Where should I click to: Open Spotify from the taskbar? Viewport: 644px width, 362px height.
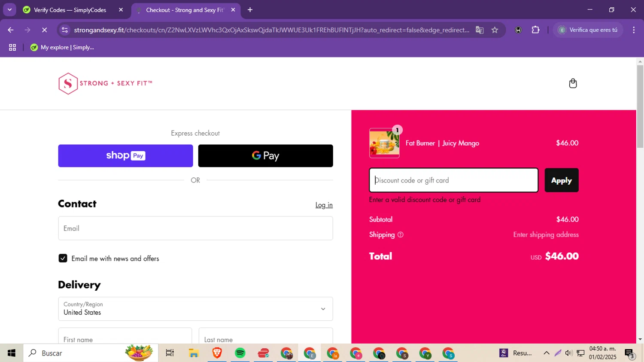(x=240, y=353)
